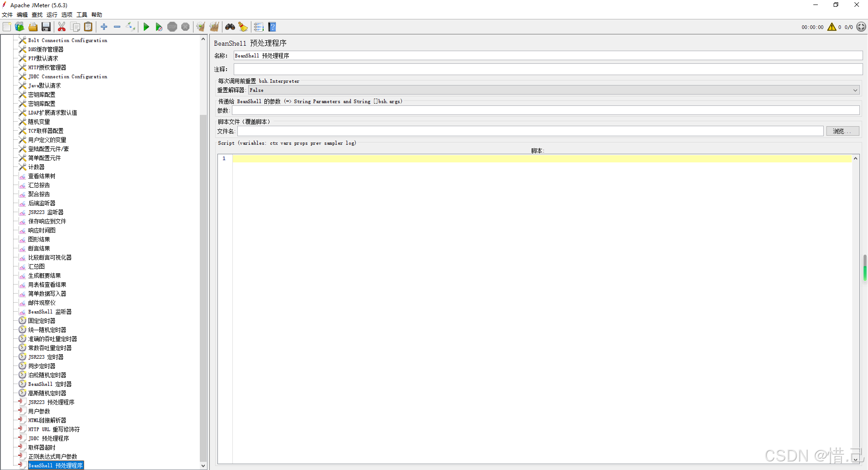Show log viewer via warning triangle
Image resolution: width=868 pixels, height=470 pixels.
tap(832, 27)
